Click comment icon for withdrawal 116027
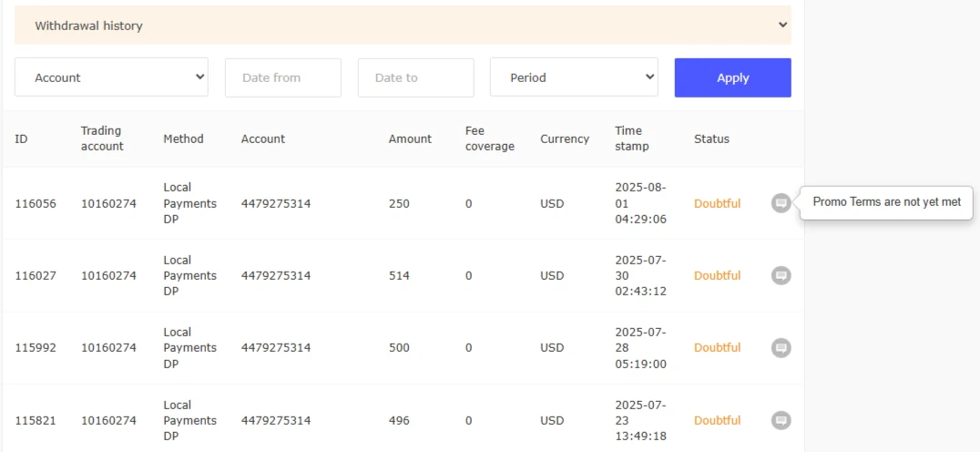This screenshot has height=452, width=980. [781, 275]
